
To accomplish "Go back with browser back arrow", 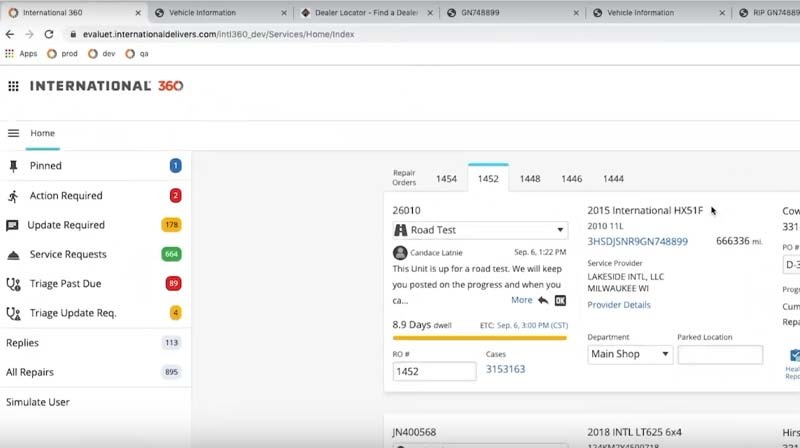I will coord(10,34).
